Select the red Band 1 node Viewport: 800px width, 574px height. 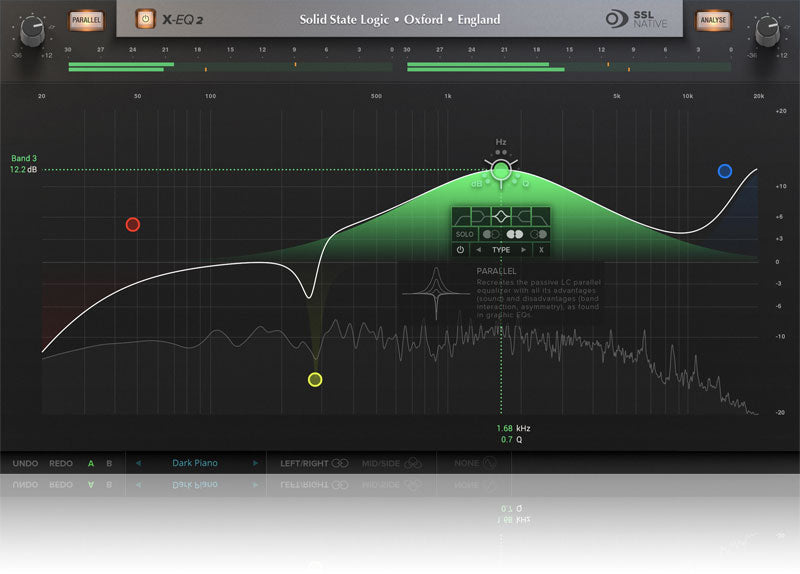pos(133,224)
